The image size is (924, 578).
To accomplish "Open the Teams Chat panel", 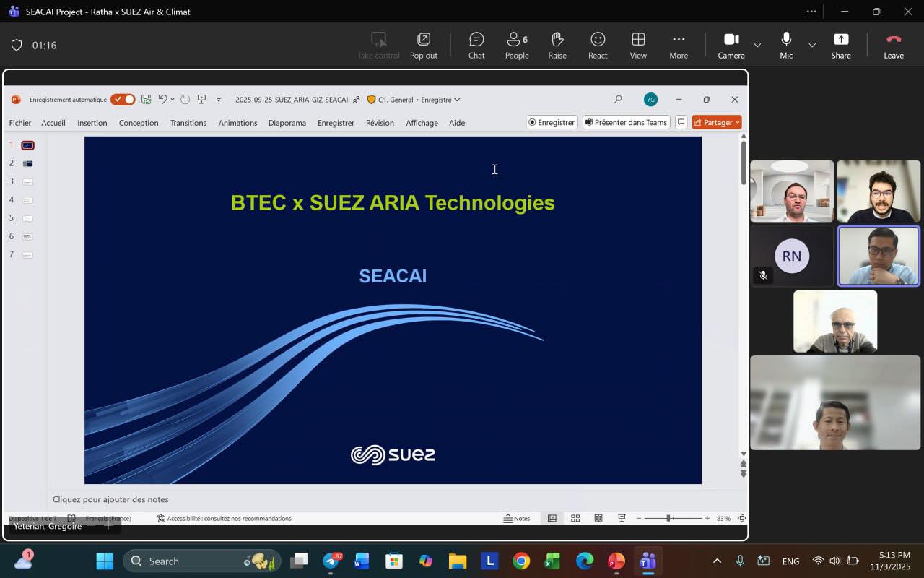I will (x=476, y=45).
